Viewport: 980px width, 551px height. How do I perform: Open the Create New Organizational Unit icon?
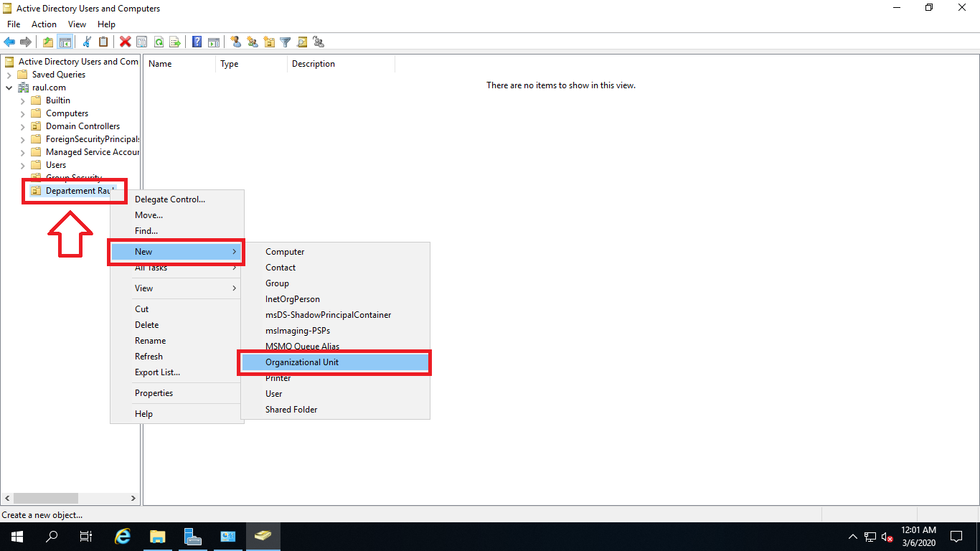point(268,41)
